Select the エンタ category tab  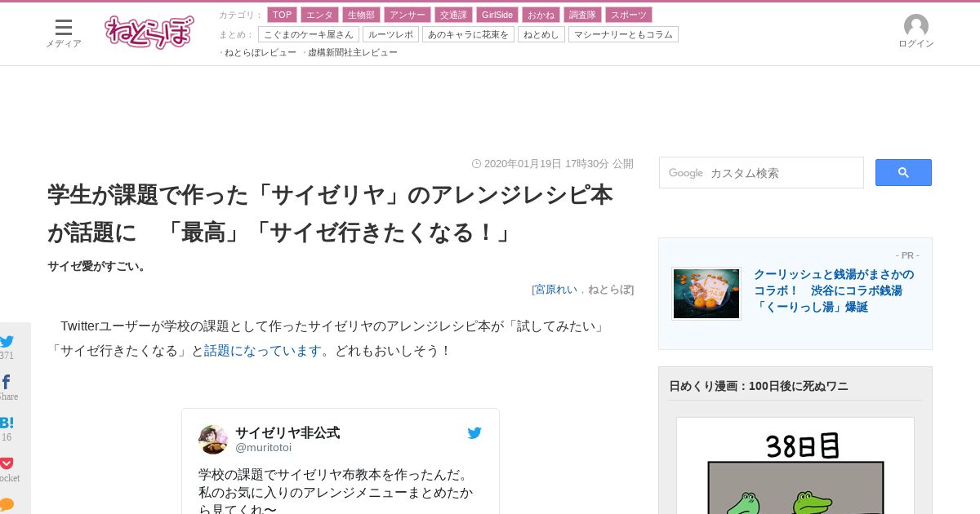(319, 15)
